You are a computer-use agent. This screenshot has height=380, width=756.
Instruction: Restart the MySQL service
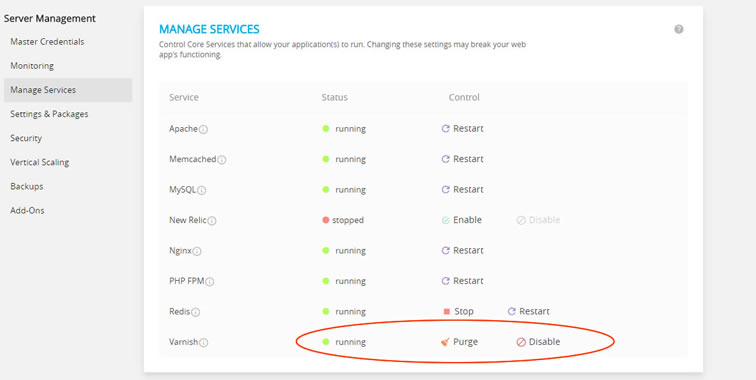(462, 190)
